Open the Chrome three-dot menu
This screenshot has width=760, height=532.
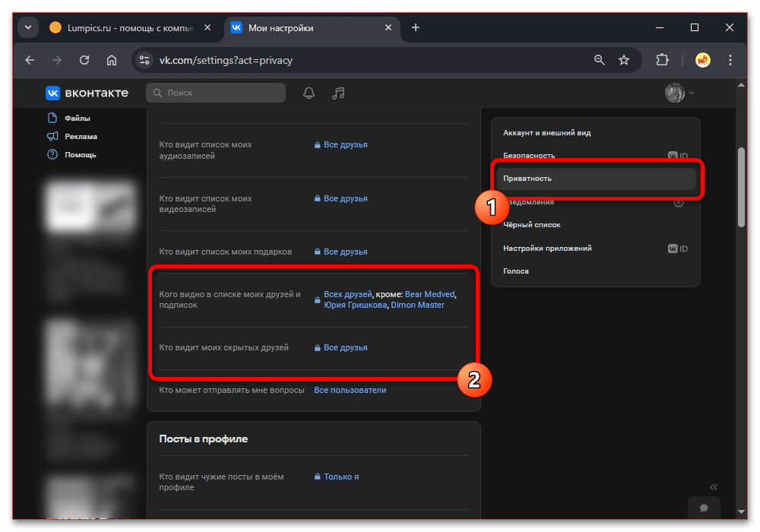click(x=730, y=60)
